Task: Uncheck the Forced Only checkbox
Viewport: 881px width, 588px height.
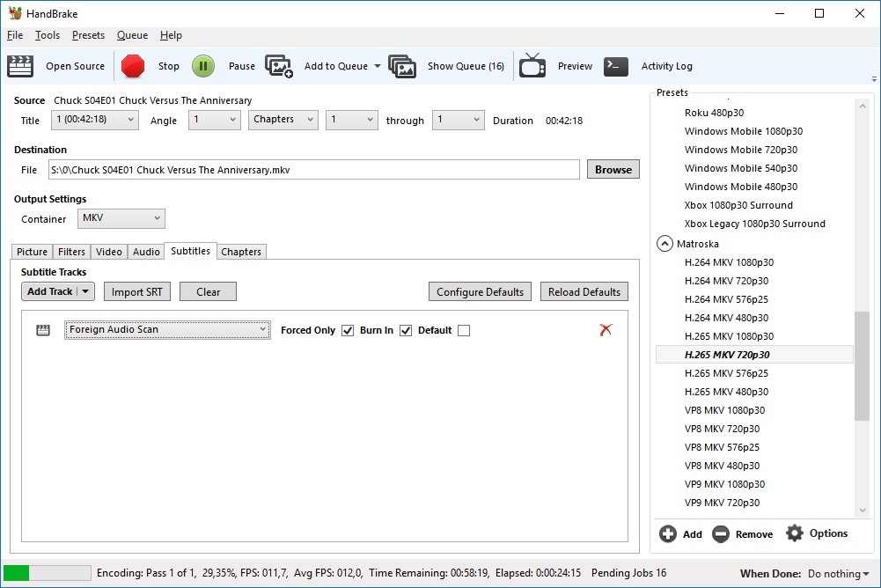Action: pos(348,331)
